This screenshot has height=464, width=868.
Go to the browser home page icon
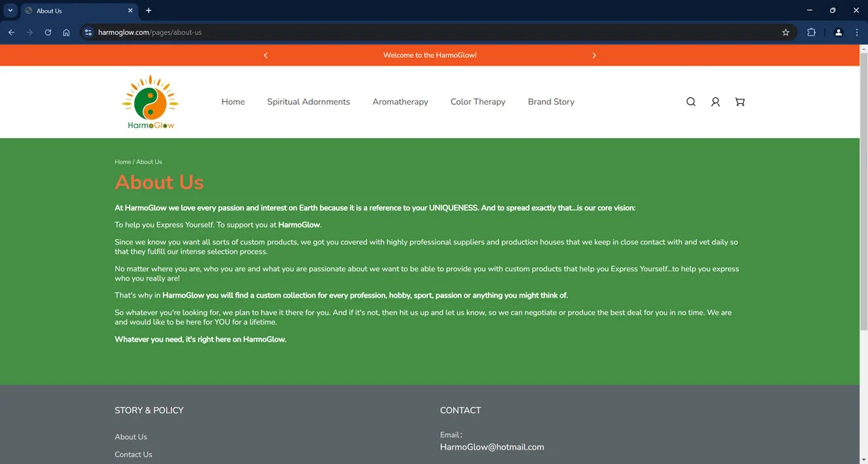pos(66,32)
